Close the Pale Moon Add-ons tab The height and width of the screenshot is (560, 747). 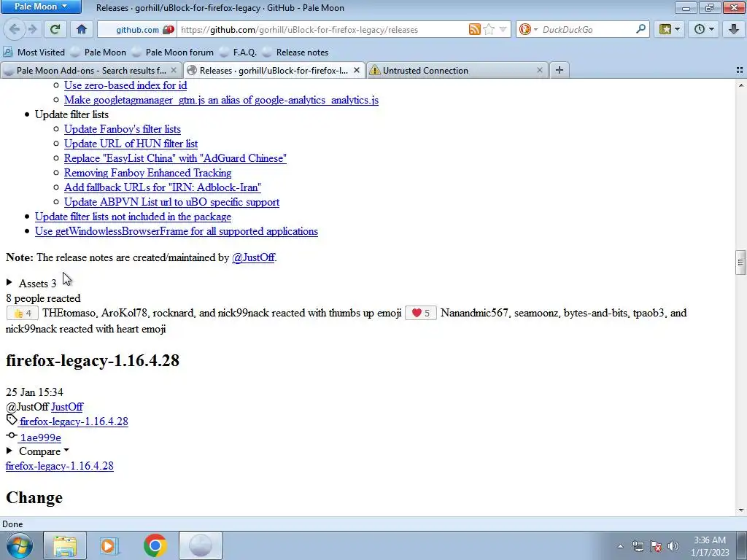[174, 70]
